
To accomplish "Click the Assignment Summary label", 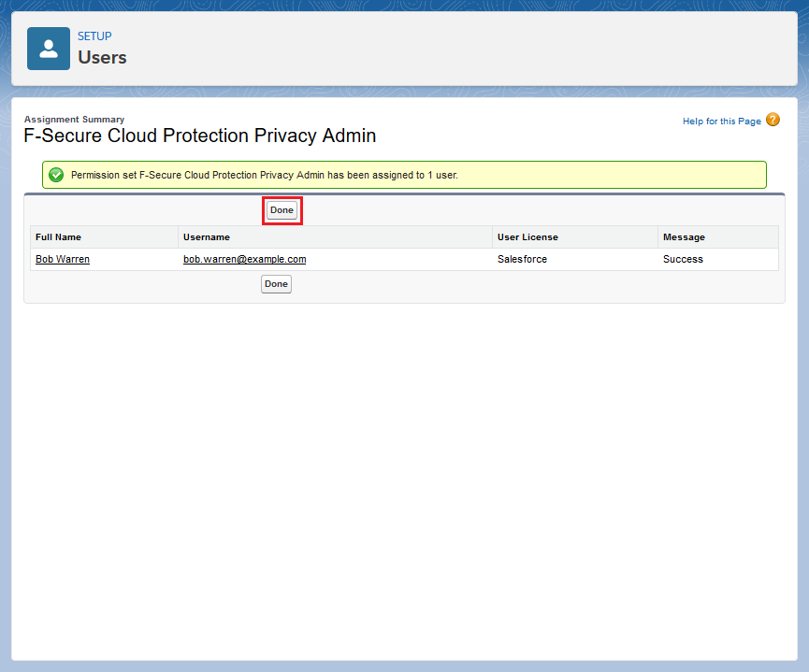I will pyautogui.click(x=74, y=119).
